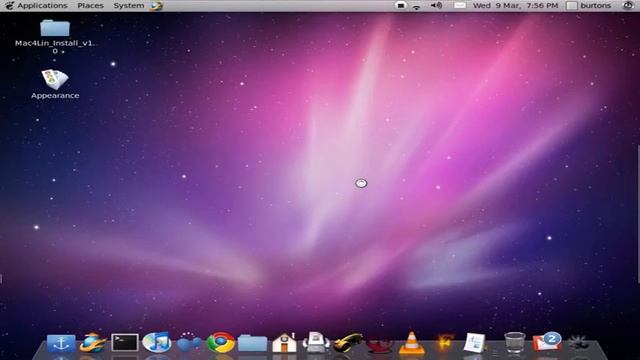This screenshot has width=640, height=360.
Task: Click the disk drive dock icon
Action: pos(316,342)
